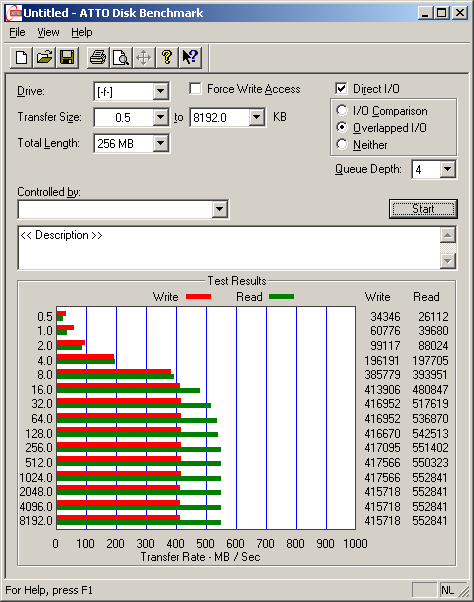Viewport: 474px width, 602px height.
Task: Click the Save floppy disk icon
Action: click(67, 58)
